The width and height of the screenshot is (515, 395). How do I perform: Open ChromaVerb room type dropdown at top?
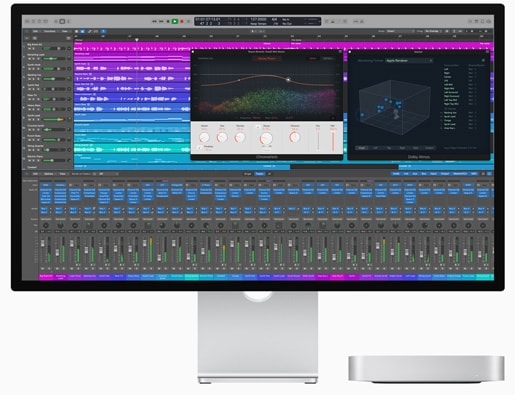pyautogui.click(x=267, y=59)
